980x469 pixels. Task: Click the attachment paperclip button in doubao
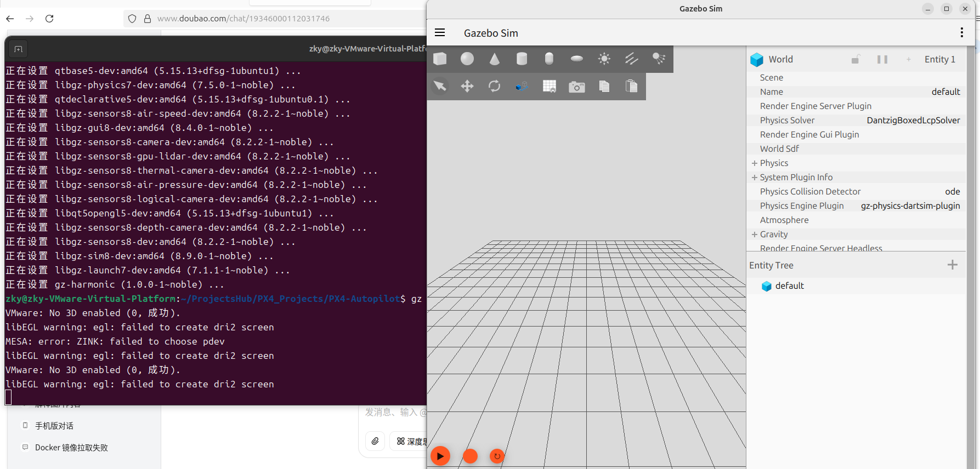[375, 441]
